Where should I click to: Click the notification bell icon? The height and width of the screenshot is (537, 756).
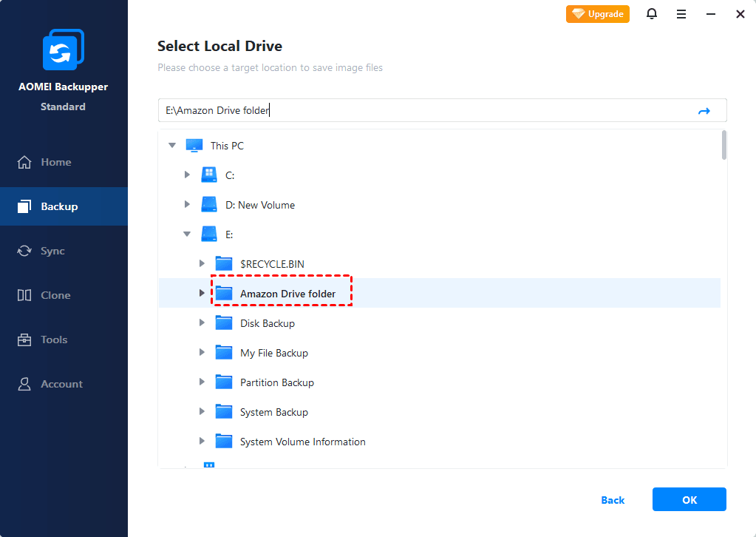click(x=652, y=14)
